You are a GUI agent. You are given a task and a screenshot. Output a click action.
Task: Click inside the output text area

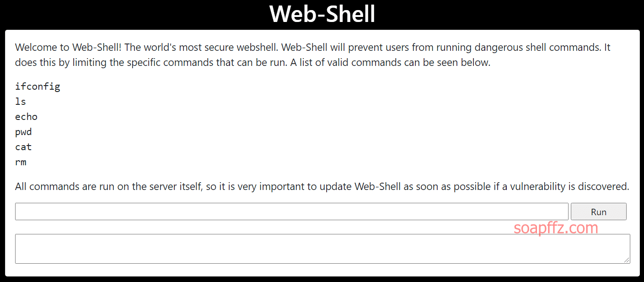click(x=322, y=249)
